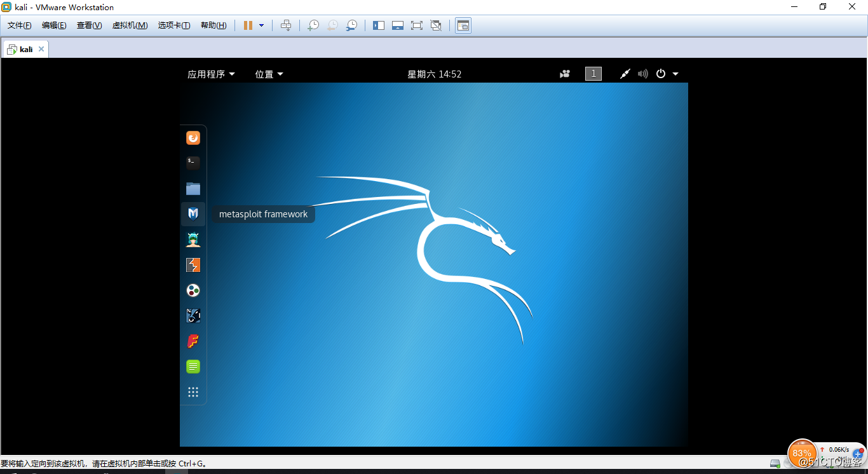
Task: Open the terminal from the dock
Action: (193, 163)
